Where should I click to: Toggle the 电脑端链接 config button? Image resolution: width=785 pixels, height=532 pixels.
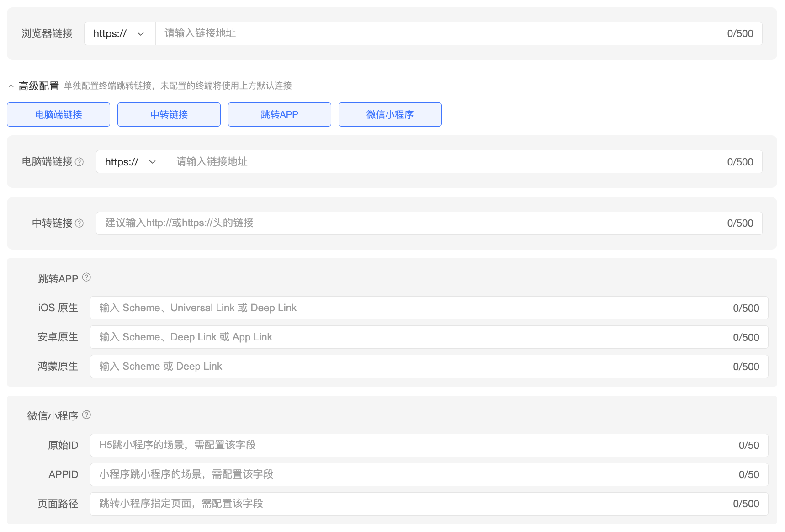pyautogui.click(x=58, y=114)
